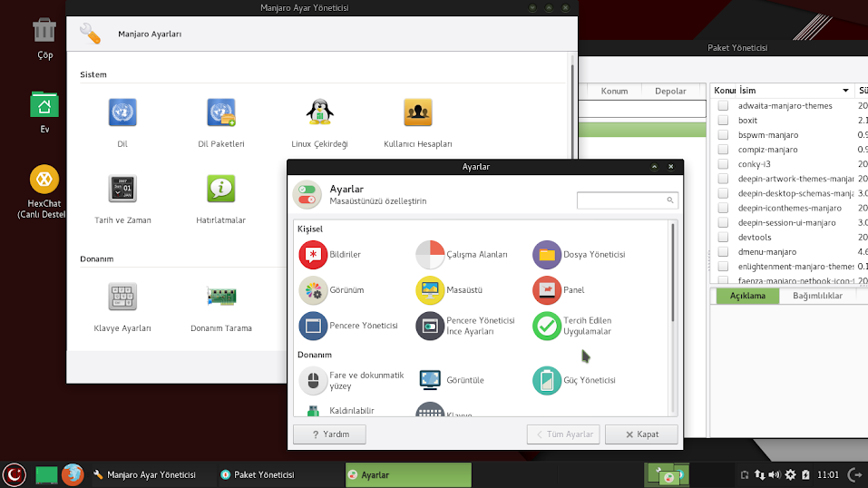Image resolution: width=868 pixels, height=488 pixels.
Task: Check the boxit package checkbox
Action: click(x=723, y=121)
